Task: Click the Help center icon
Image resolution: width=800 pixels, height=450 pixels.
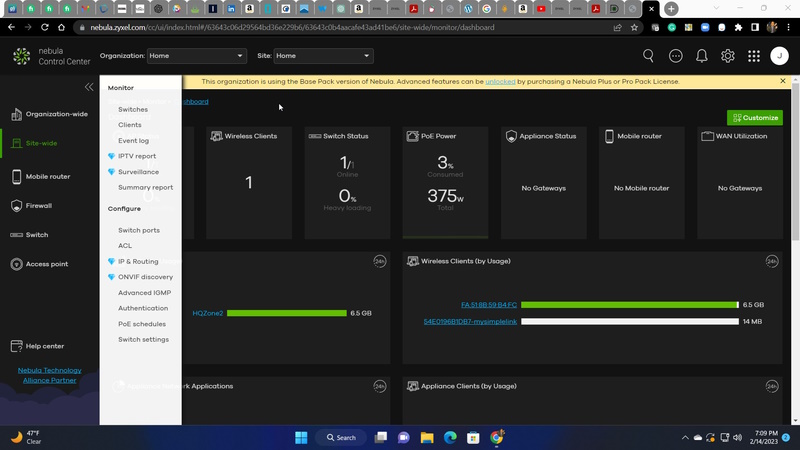Action: coord(16,346)
